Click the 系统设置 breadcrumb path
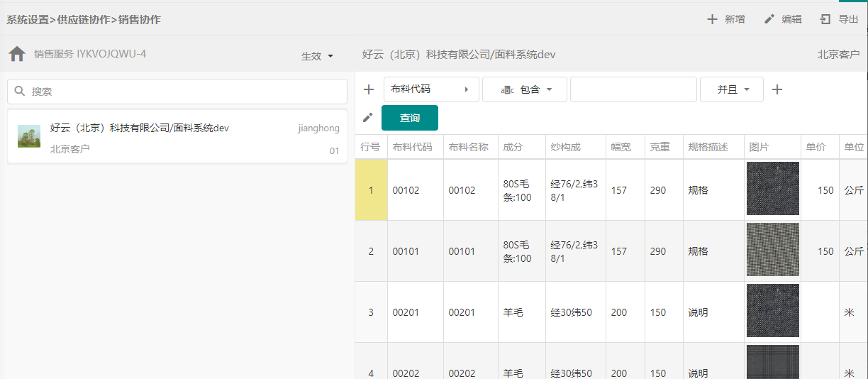Image resolution: width=868 pixels, height=379 pixels. point(84,19)
